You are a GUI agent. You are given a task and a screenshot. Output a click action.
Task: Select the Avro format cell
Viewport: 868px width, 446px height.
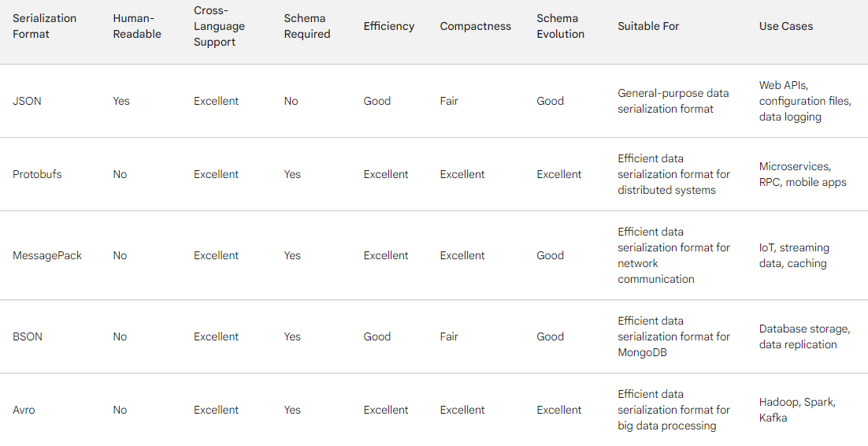pyautogui.click(x=24, y=410)
